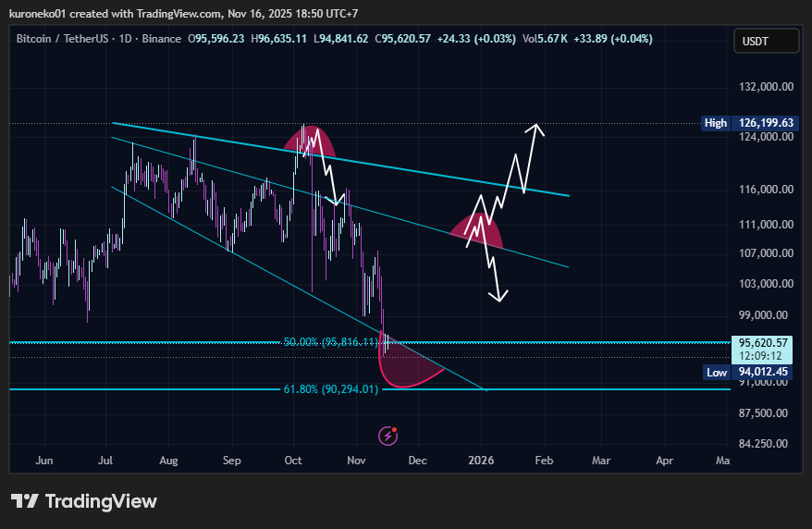The height and width of the screenshot is (529, 812).
Task: Click the 107,000.00 price axis label
Action: (766, 253)
